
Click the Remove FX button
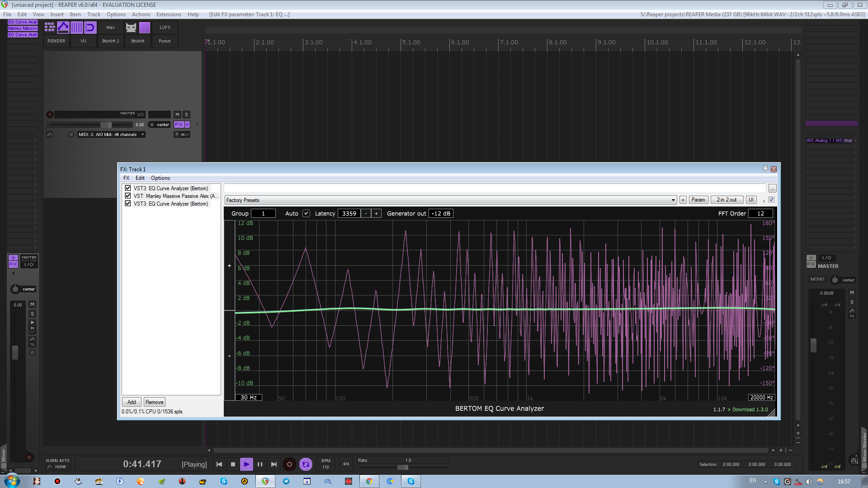(x=155, y=402)
